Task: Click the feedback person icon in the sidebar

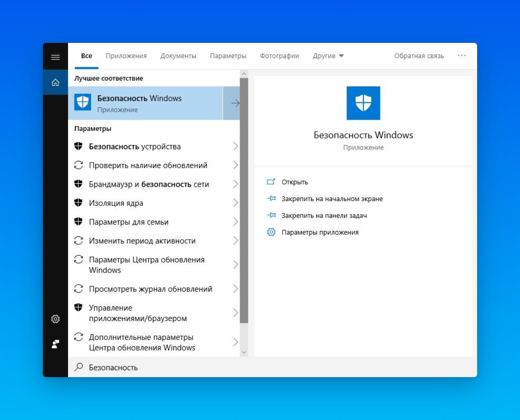Action: pyautogui.click(x=55, y=344)
